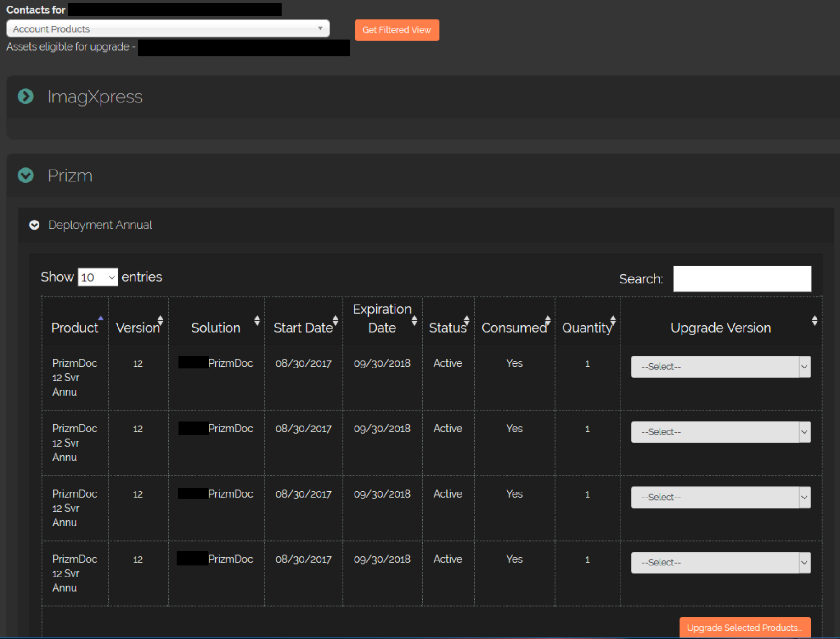
Task: Sort by Status column arrows
Action: click(x=467, y=320)
